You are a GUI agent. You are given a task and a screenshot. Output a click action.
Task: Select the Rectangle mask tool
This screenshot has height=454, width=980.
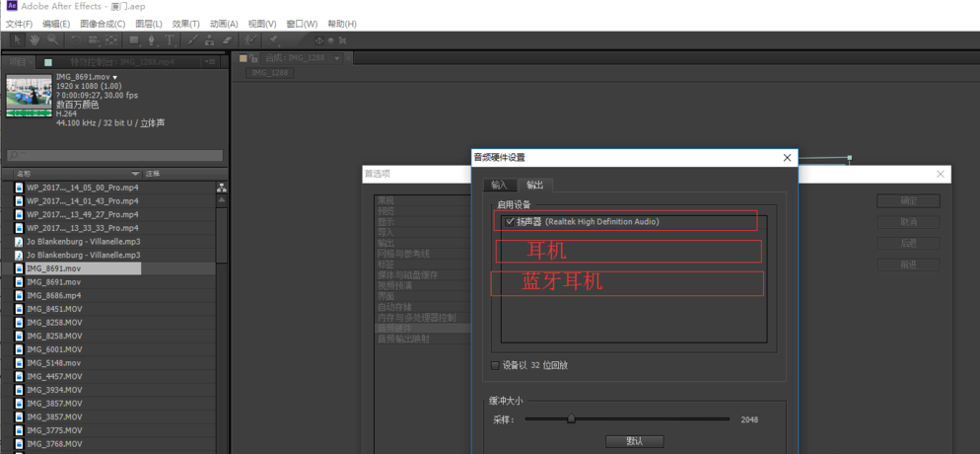point(134,40)
